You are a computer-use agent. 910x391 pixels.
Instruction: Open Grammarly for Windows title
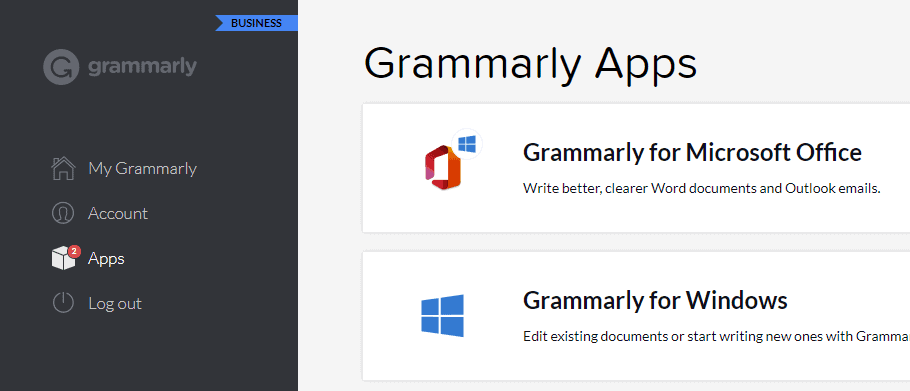[x=655, y=301]
